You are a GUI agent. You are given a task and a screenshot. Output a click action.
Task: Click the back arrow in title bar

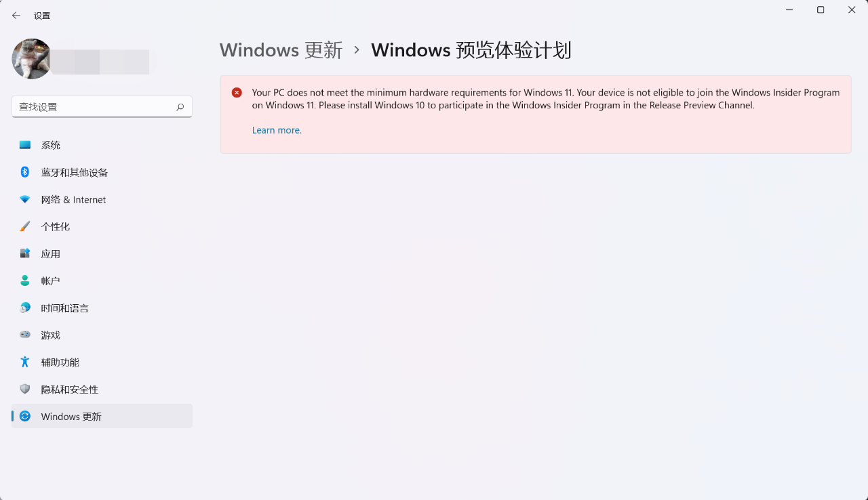(16, 15)
